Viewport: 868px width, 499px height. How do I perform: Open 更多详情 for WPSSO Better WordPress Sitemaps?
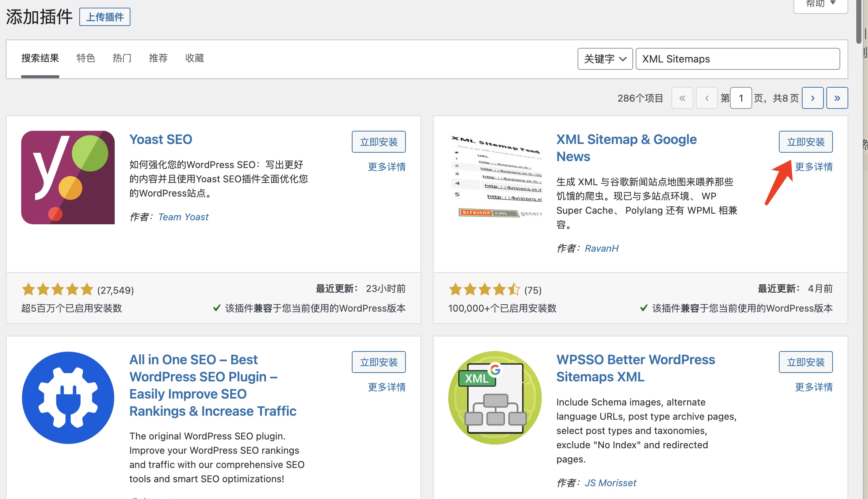[814, 387]
